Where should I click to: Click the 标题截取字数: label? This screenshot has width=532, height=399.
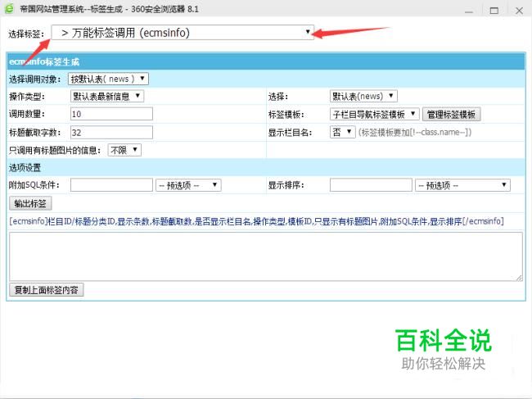click(34, 133)
